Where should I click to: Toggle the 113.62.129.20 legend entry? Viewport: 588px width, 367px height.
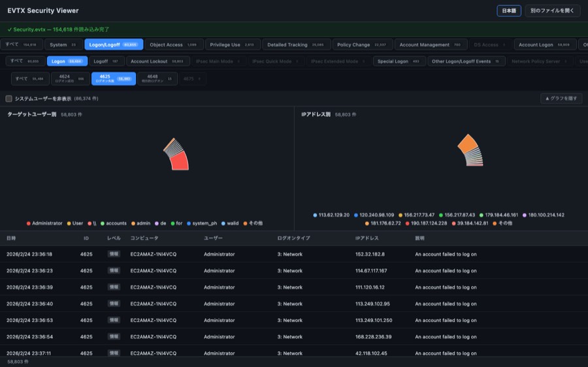[331, 215]
